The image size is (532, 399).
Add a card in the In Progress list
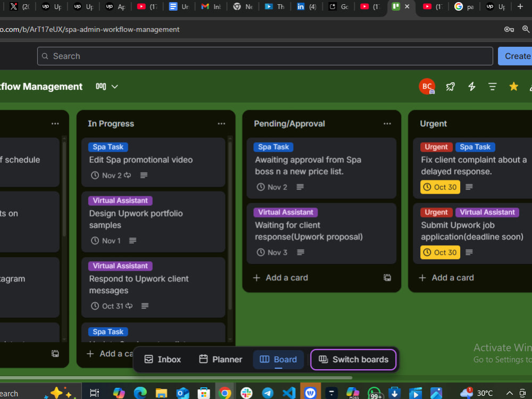[x=110, y=354]
